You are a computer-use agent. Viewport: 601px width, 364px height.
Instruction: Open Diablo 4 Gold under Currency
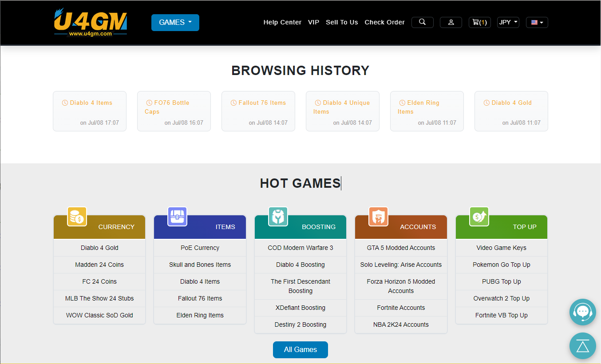pos(99,248)
